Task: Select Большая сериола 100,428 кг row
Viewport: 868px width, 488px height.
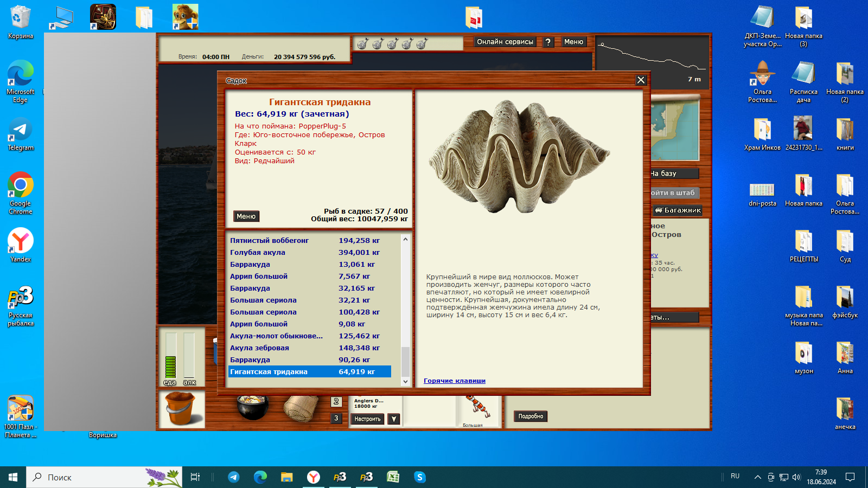Action: tap(310, 312)
